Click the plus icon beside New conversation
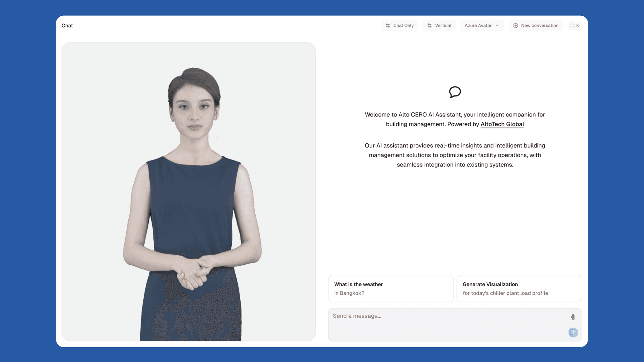This screenshot has width=644, height=362. coord(515,25)
